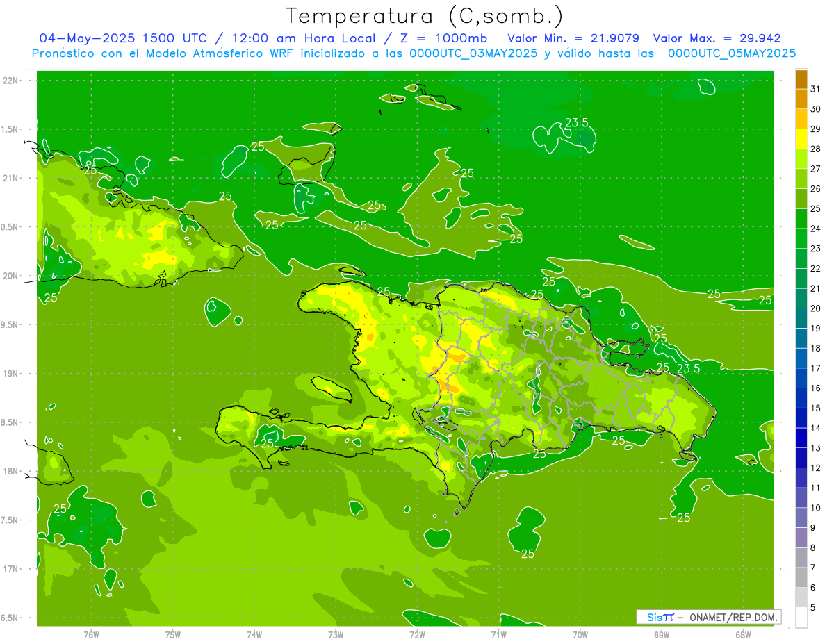Click the 12 label on the color scale
Image resolution: width=834 pixels, height=644 pixels.
click(x=816, y=468)
